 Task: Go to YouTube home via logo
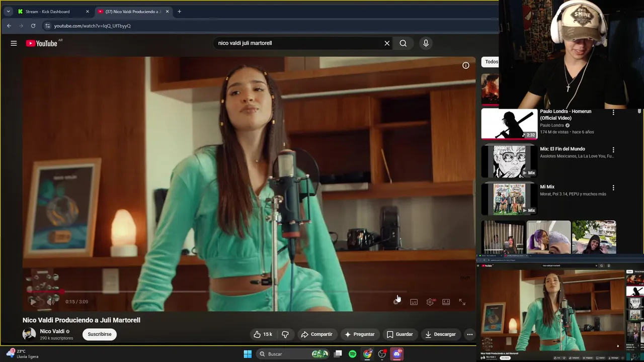(42, 43)
